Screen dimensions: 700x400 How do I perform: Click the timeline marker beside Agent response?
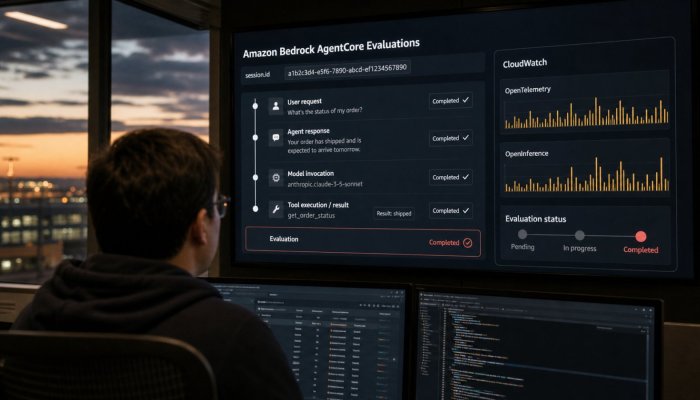tap(255, 138)
